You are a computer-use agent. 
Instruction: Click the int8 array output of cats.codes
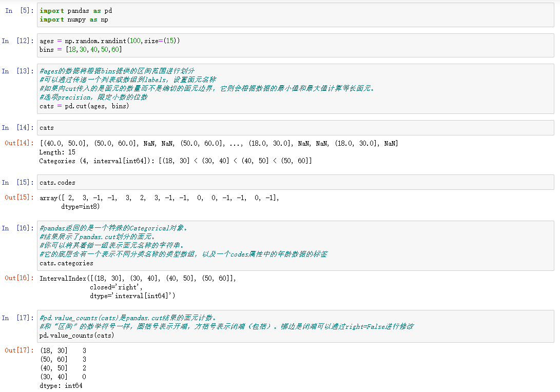(159, 202)
